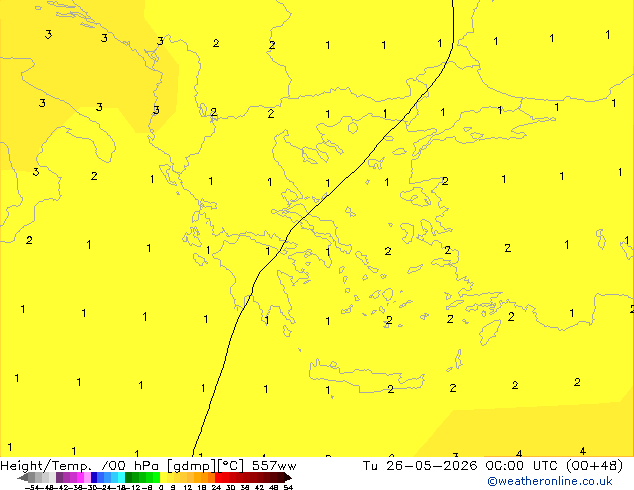The width and height of the screenshot is (634, 490).
Task: Click the black contour line at the top edge
Action: click(x=452, y=2)
